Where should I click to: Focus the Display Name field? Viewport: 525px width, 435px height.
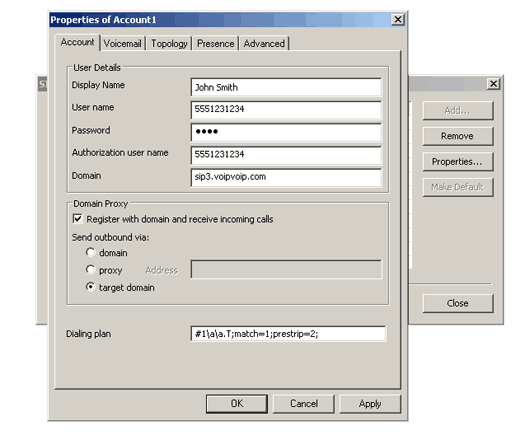(286, 87)
